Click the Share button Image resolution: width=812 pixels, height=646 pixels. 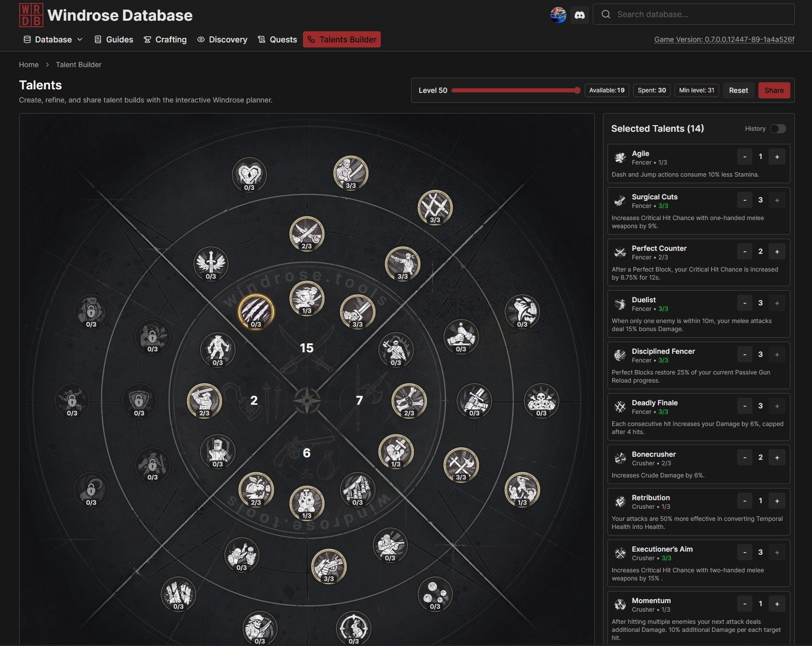(x=774, y=90)
